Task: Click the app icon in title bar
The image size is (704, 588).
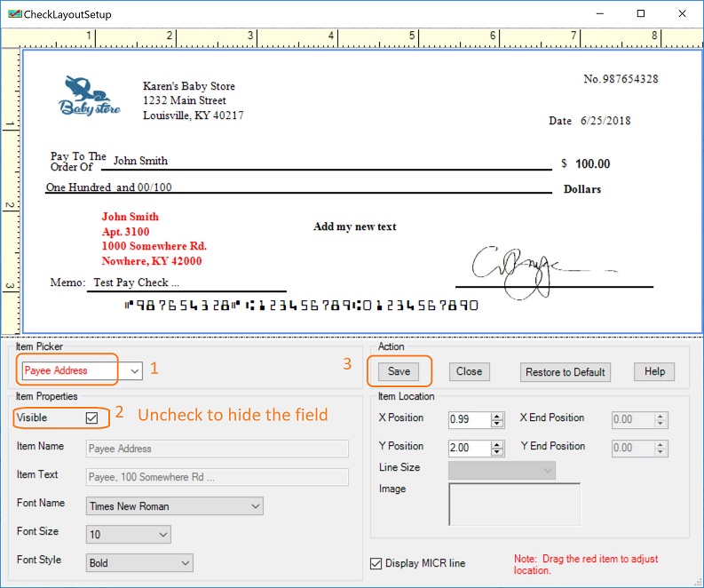Action: pos(13,14)
